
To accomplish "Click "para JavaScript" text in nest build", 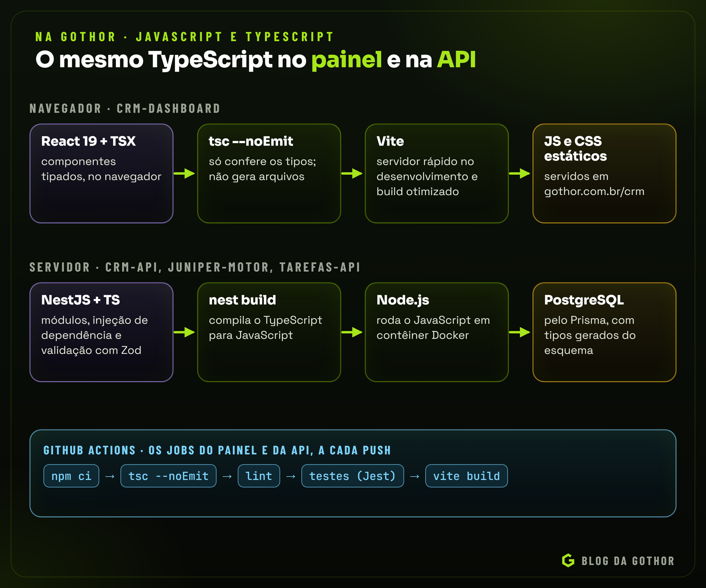I will pyautogui.click(x=251, y=335).
